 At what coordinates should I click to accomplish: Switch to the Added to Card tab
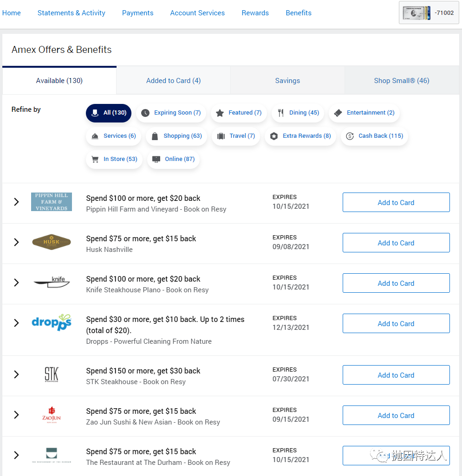[173, 80]
